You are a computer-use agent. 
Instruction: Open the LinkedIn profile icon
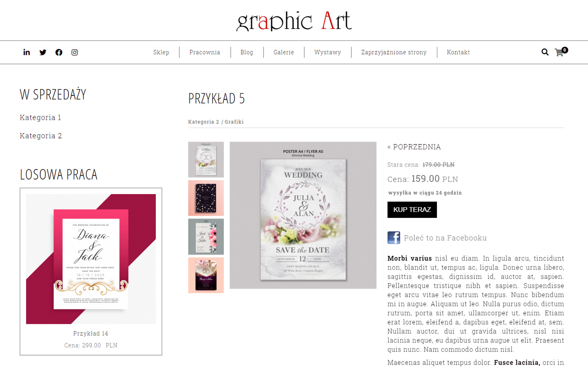26,52
